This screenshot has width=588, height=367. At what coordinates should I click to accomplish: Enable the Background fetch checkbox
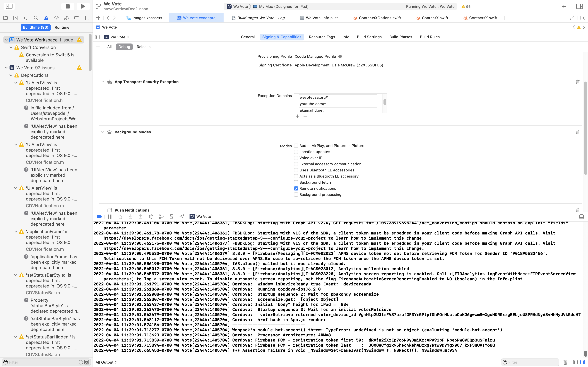[296, 182]
